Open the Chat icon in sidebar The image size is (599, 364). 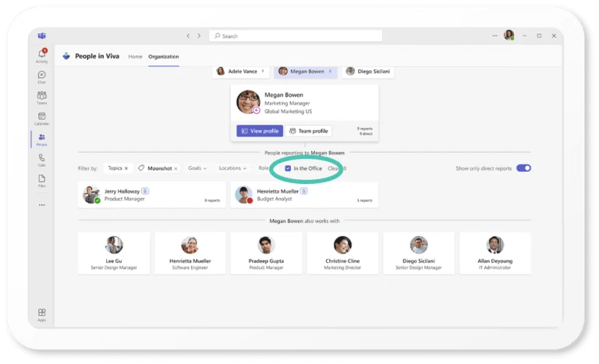[x=41, y=76]
